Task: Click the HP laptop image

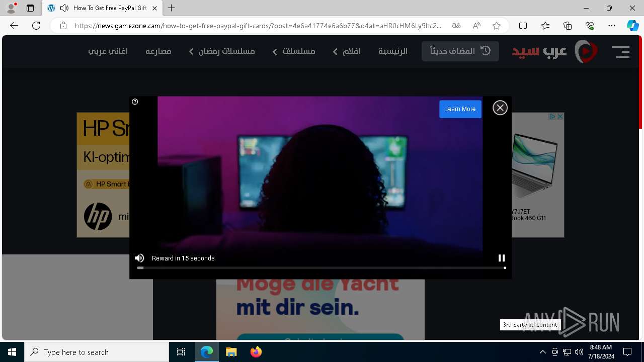Action: point(535,165)
